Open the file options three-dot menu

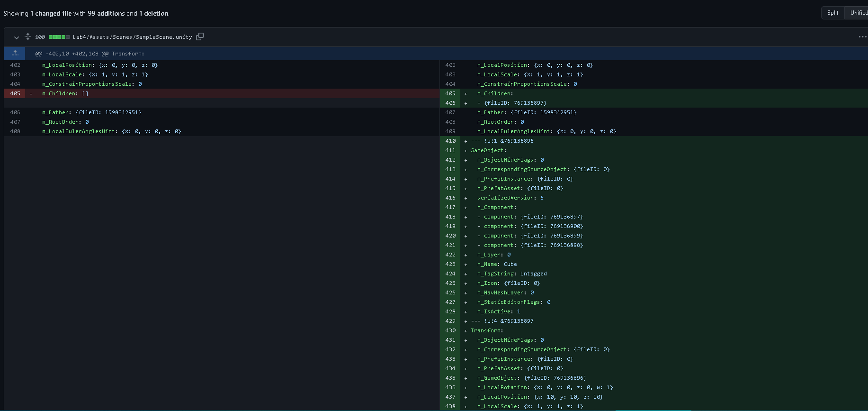coord(862,37)
